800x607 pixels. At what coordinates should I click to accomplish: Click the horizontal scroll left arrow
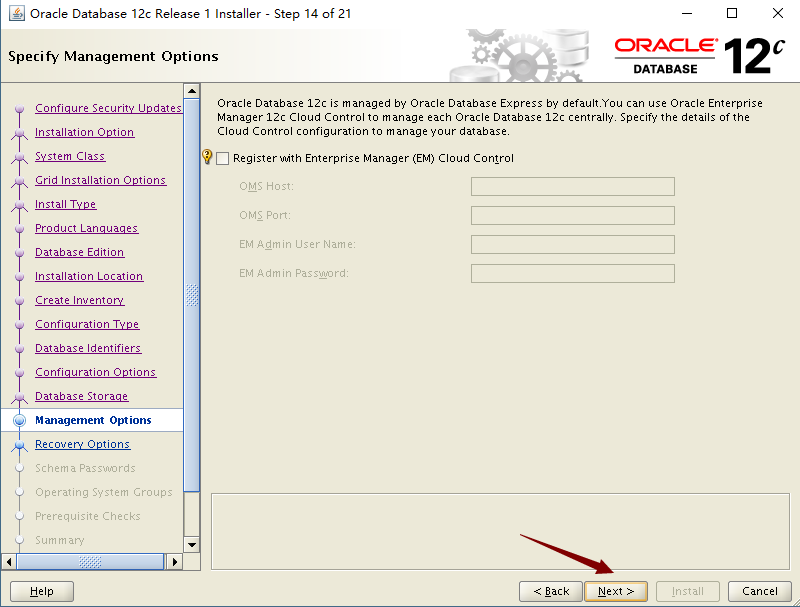point(9,562)
